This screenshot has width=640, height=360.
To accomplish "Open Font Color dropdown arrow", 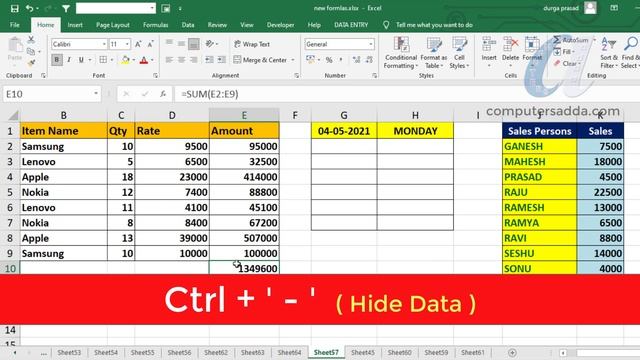I will click(152, 60).
